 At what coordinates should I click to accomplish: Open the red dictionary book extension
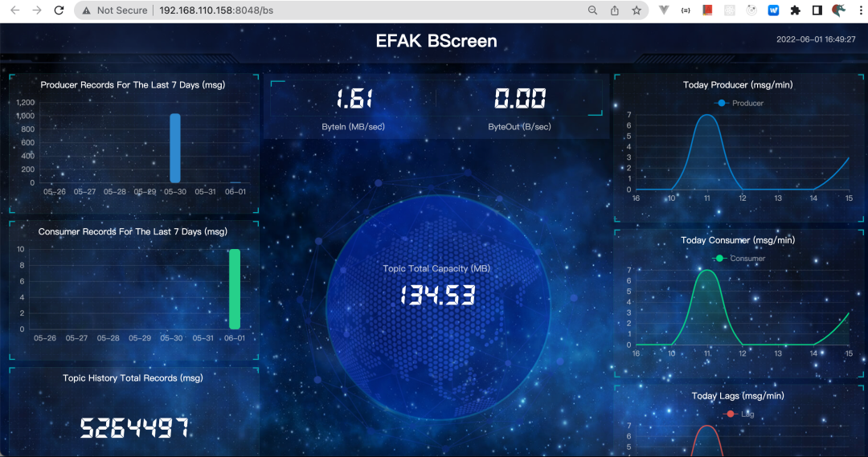pyautogui.click(x=707, y=10)
